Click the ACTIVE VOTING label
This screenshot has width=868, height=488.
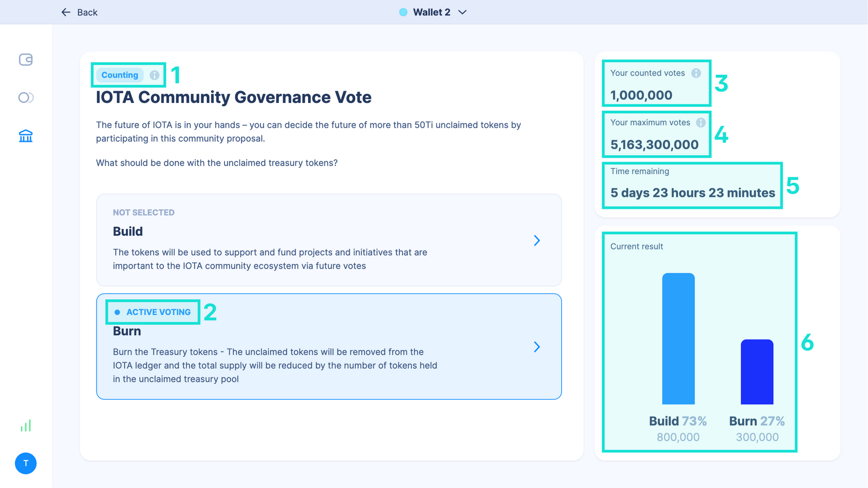pyautogui.click(x=158, y=312)
